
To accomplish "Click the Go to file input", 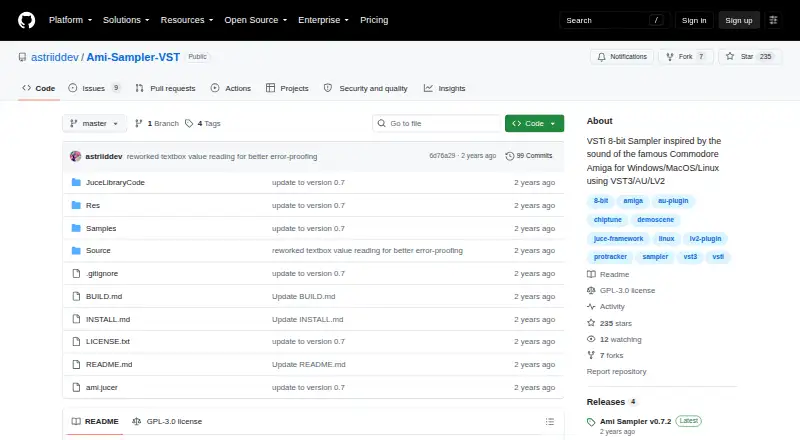I will coord(437,124).
